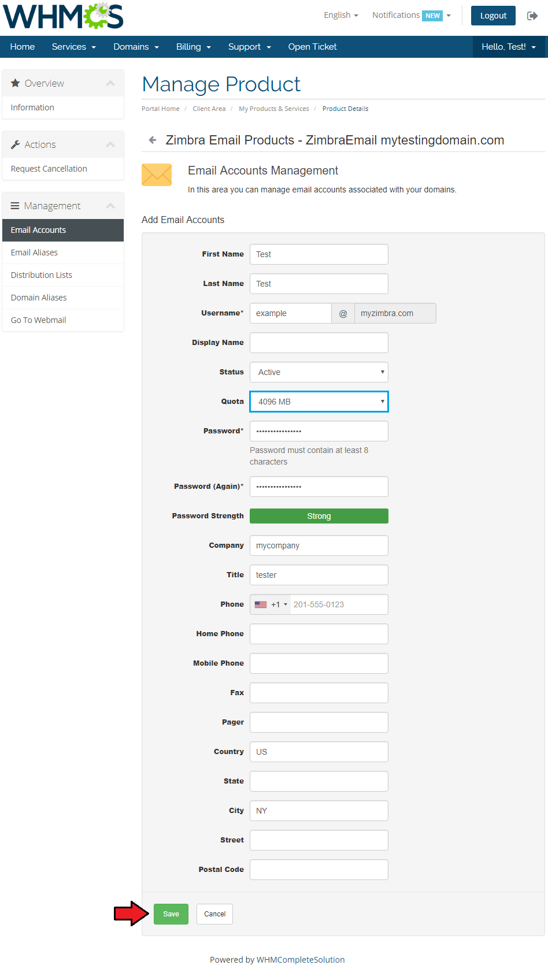Click the myzimbra.com domain field

tap(395, 313)
